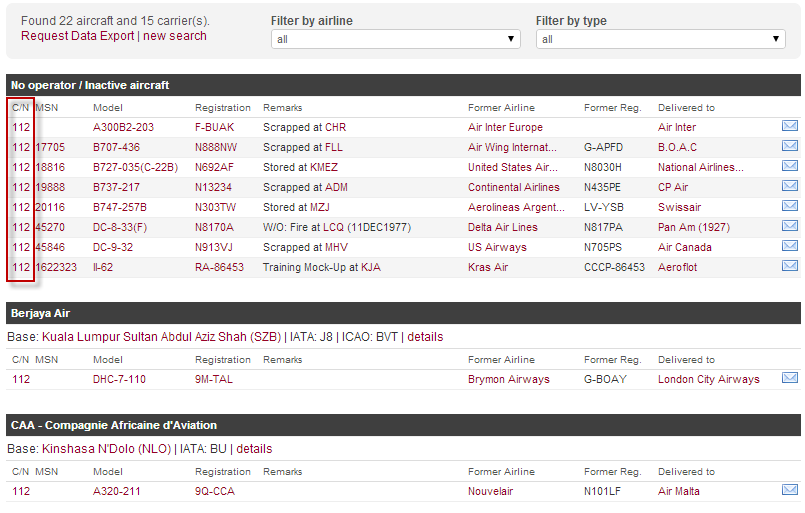Viewport: 805px width, 513px height.
Task: Open the B747-257B model link
Action: pos(119,207)
